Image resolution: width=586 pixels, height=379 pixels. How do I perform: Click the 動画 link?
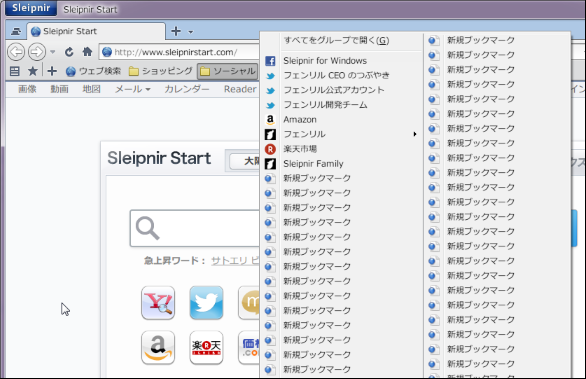pyautogui.click(x=59, y=89)
